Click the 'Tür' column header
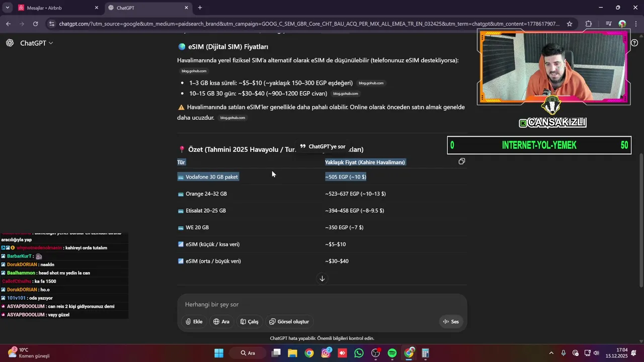Viewport: 644px width, 362px height. point(181,162)
